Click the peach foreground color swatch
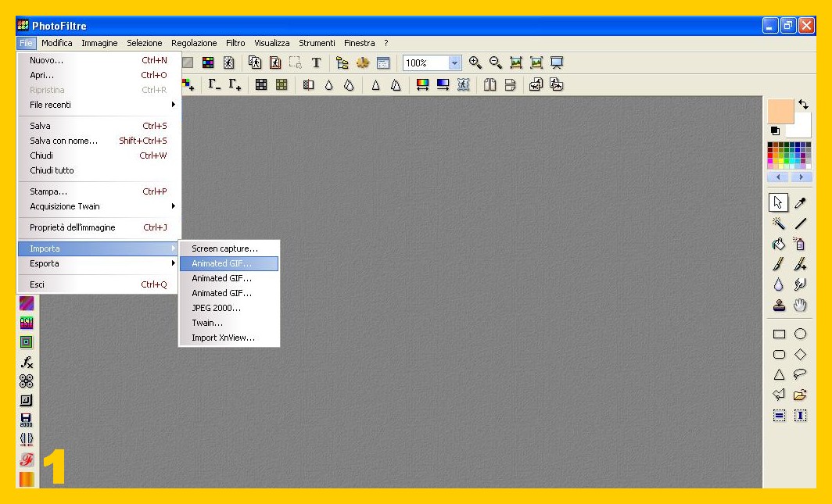The width and height of the screenshot is (832, 504). click(x=780, y=112)
